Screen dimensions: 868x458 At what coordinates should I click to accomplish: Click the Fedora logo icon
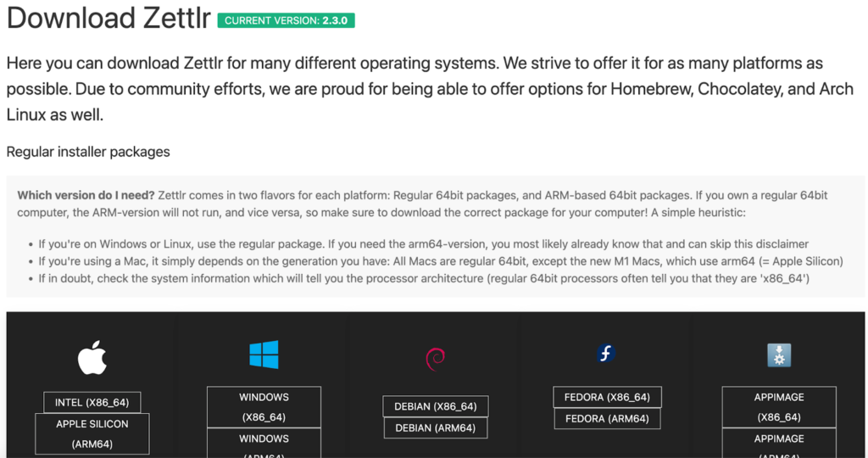tap(606, 354)
